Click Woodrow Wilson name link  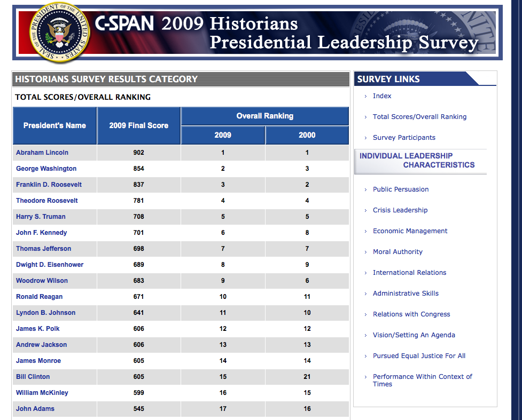click(42, 280)
